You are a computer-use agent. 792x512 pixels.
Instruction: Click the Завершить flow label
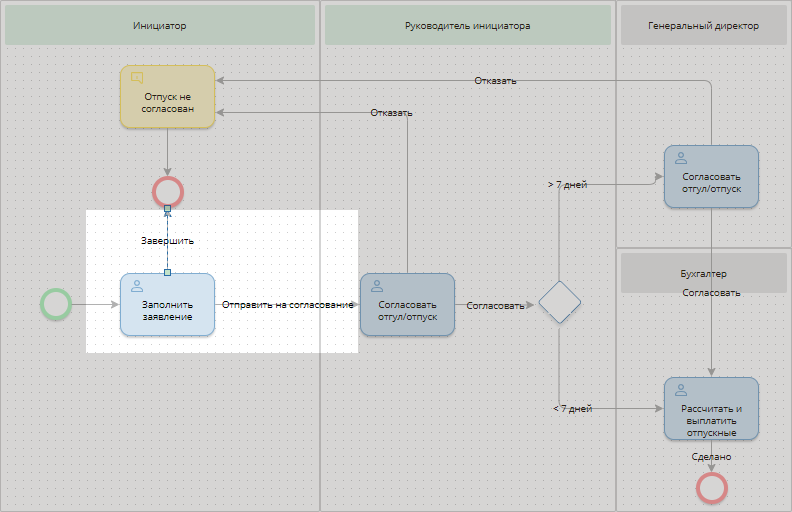tap(167, 240)
